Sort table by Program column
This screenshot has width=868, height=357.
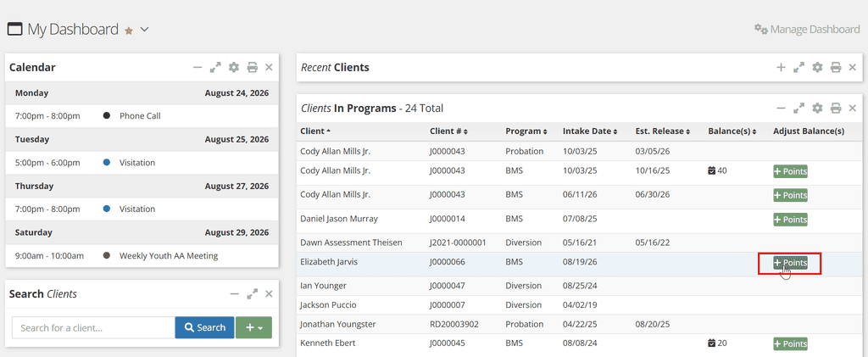click(x=526, y=131)
